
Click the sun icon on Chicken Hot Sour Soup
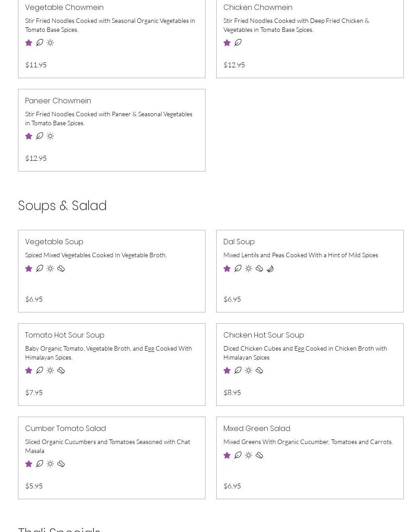tap(249, 370)
